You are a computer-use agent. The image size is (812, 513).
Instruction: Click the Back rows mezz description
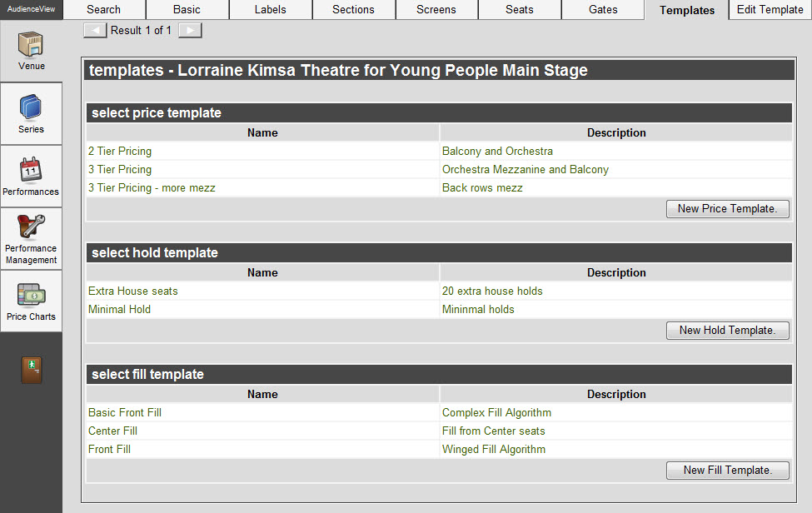482,188
